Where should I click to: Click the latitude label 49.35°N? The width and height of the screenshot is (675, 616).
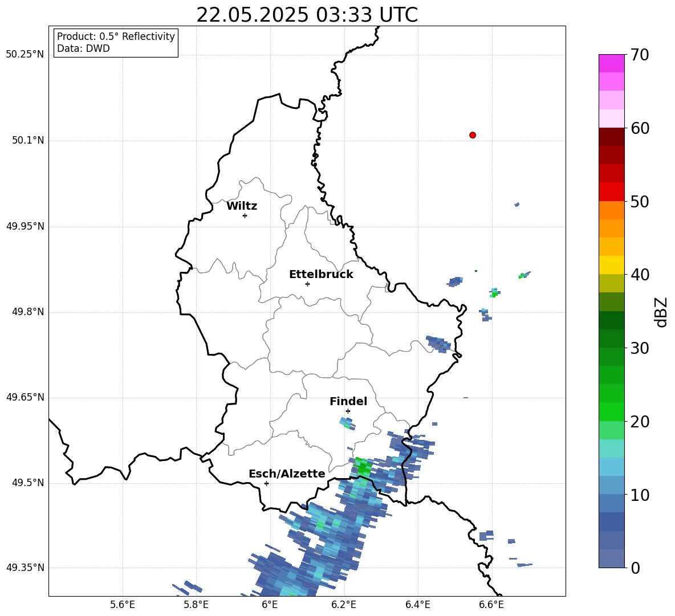(25, 568)
